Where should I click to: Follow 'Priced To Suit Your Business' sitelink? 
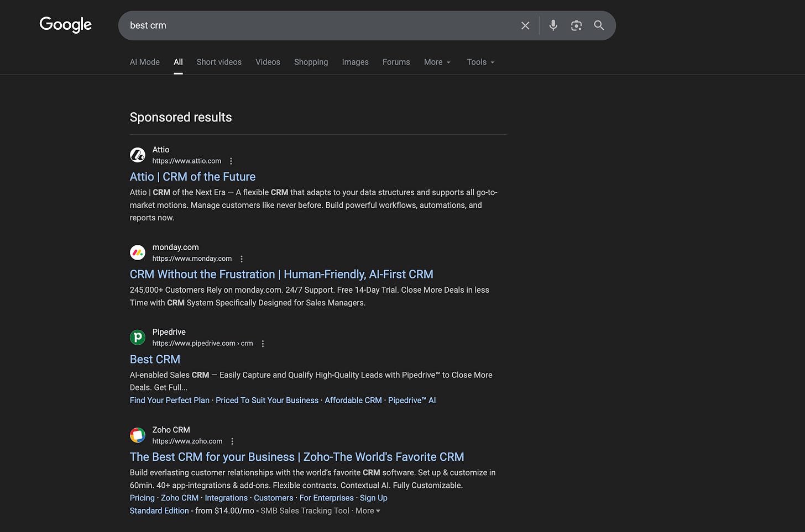tap(267, 401)
